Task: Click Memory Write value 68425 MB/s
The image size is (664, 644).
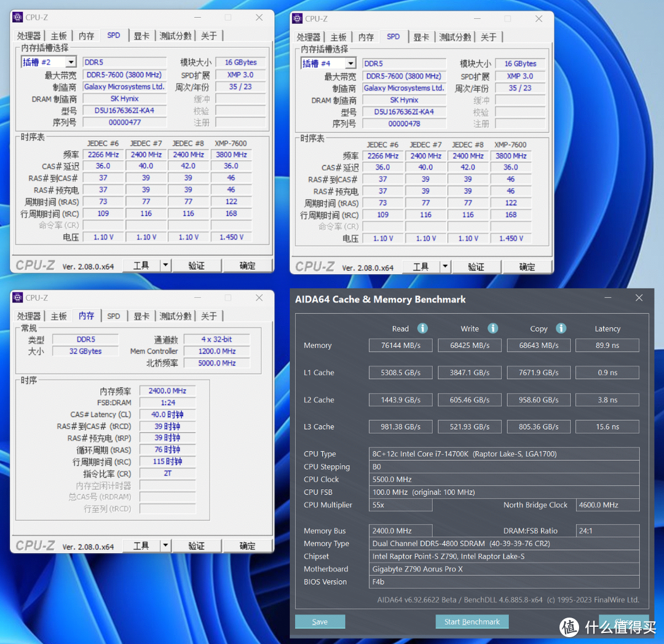Action: pyautogui.click(x=470, y=345)
